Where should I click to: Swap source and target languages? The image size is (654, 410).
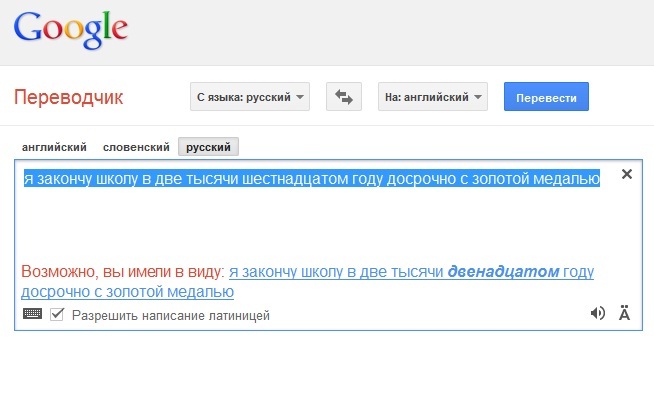pyautogui.click(x=344, y=97)
